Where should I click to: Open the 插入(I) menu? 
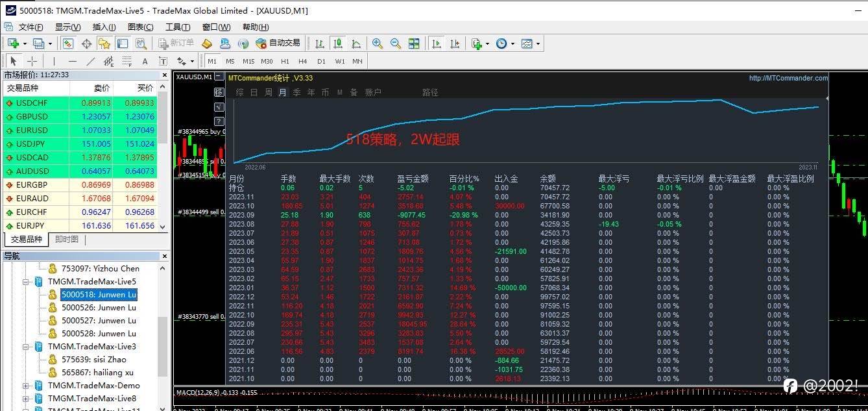click(x=104, y=27)
